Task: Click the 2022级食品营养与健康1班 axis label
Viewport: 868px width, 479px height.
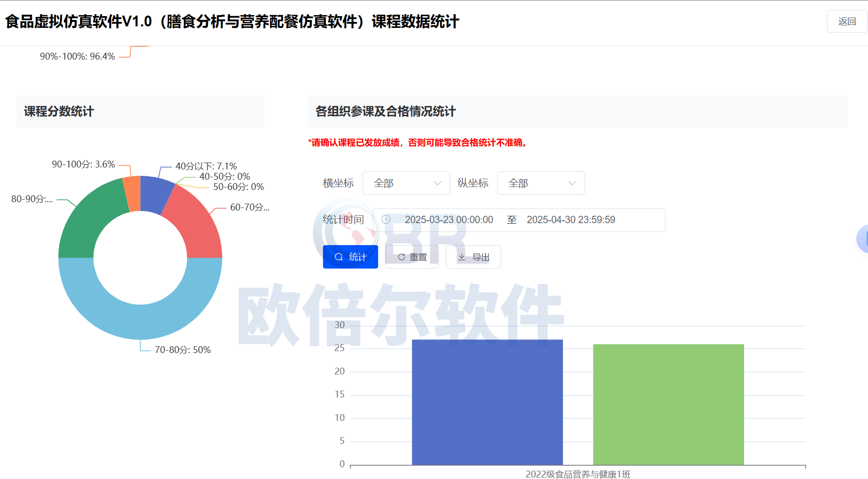Action: (x=578, y=474)
